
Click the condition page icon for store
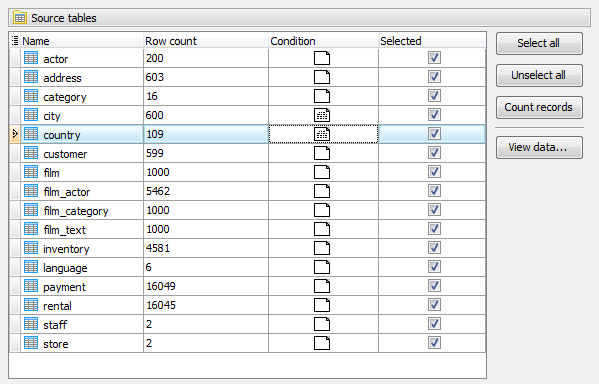[322, 343]
